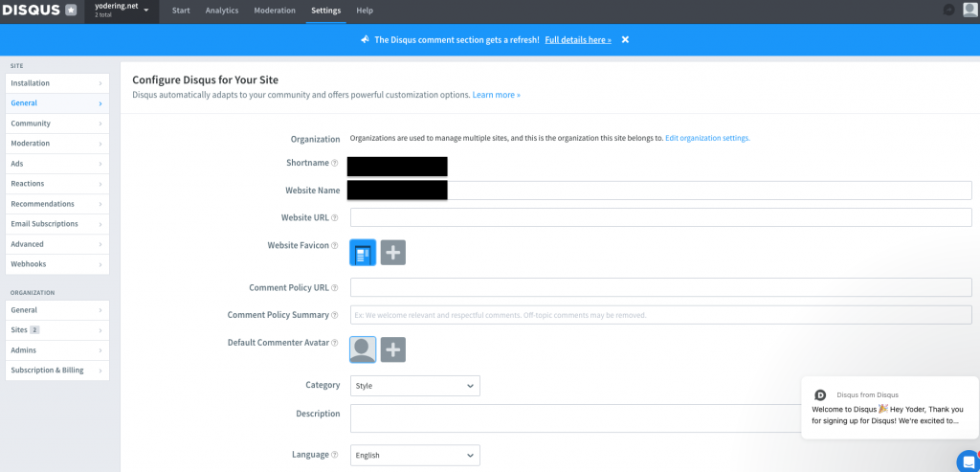This screenshot has height=472, width=980.
Task: Open the Language dropdown showing English
Action: (x=415, y=455)
